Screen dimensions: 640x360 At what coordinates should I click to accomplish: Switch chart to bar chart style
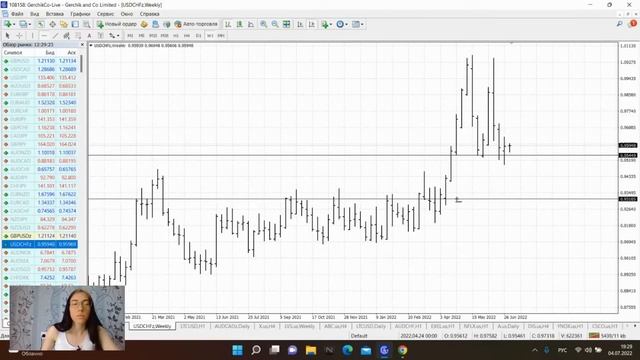tap(228, 24)
